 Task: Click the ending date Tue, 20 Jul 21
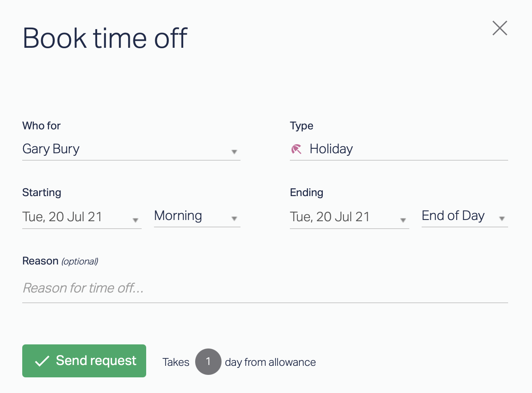pyautogui.click(x=330, y=217)
